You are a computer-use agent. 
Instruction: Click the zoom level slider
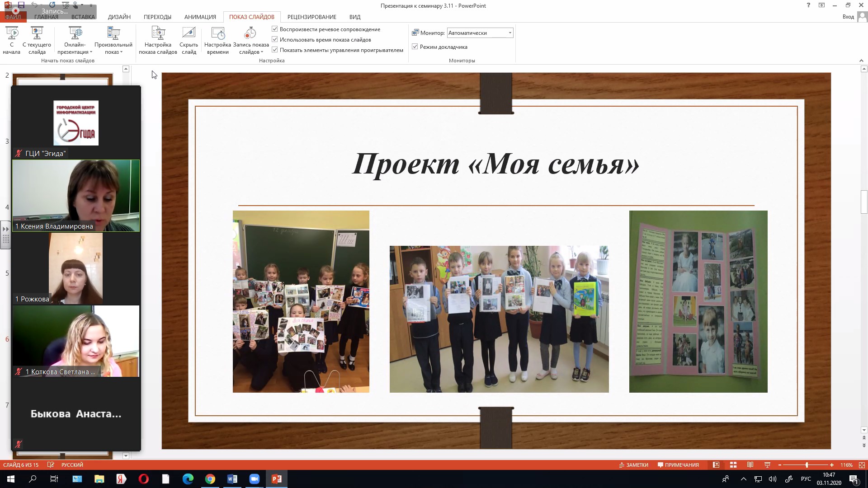(807, 465)
